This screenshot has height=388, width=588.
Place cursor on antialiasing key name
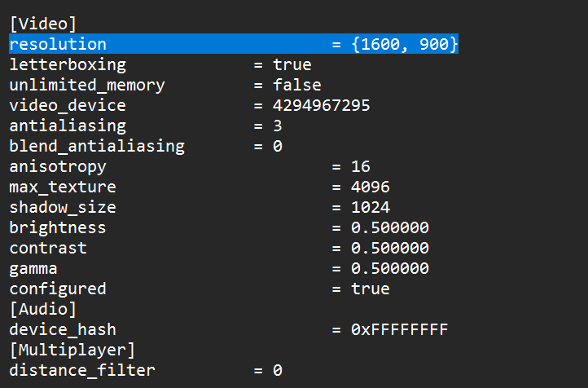pyautogui.click(x=68, y=126)
